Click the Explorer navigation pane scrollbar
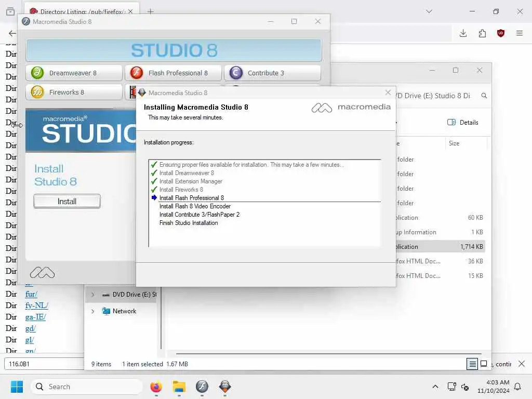The height and width of the screenshot is (399, 532). point(161,319)
